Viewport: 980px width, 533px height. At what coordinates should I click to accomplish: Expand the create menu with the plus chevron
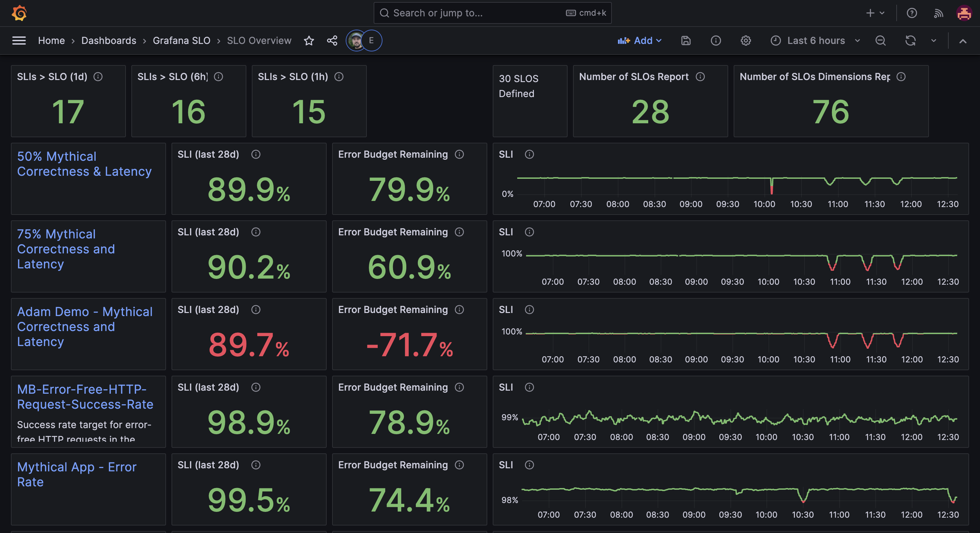[x=882, y=13]
